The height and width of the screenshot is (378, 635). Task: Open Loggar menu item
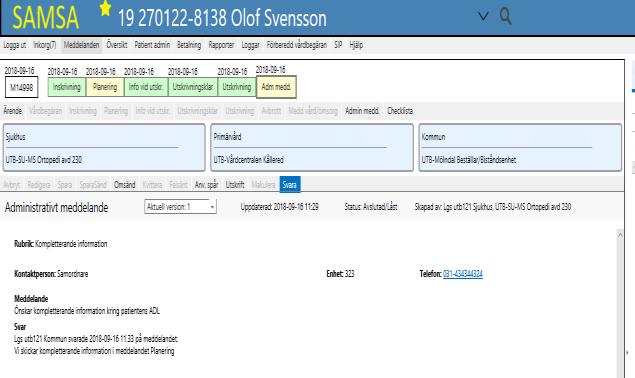[x=250, y=45]
